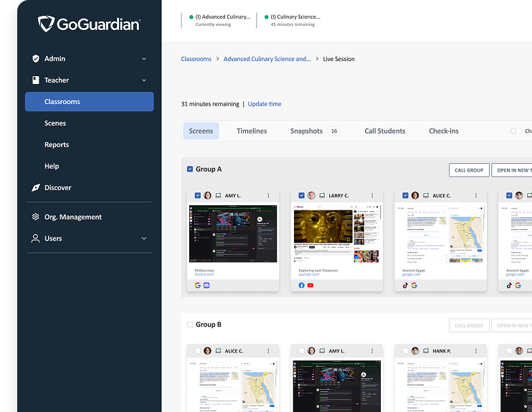Screen dimensions: 532x412
Task: Click discord.com link on Amy L. card
Action: (204, 274)
